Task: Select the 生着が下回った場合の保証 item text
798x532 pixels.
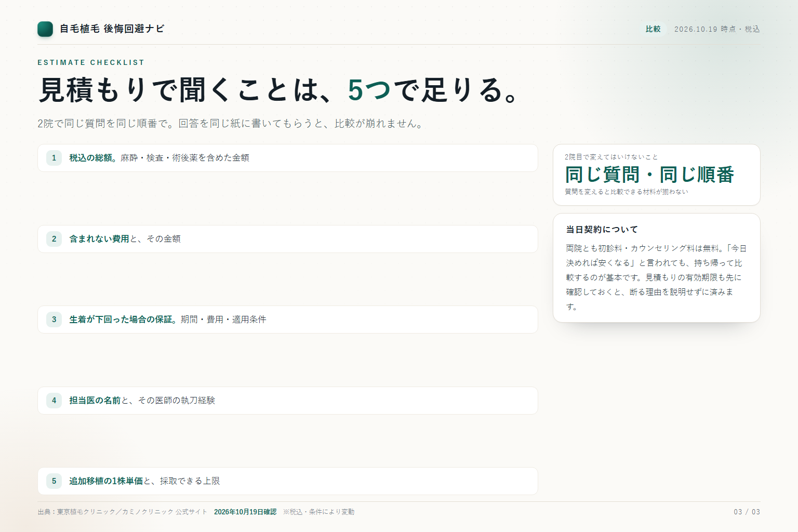Action: (x=167, y=320)
